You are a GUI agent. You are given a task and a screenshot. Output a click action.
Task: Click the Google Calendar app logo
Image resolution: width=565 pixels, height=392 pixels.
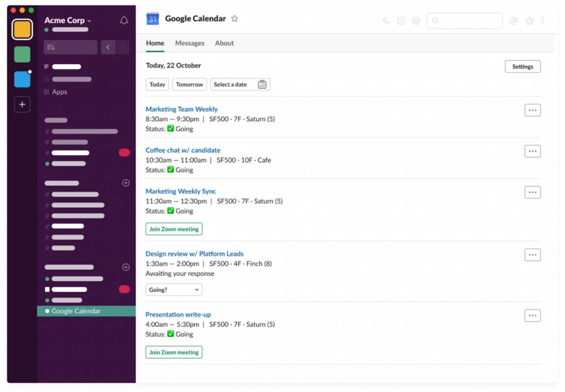(x=153, y=19)
